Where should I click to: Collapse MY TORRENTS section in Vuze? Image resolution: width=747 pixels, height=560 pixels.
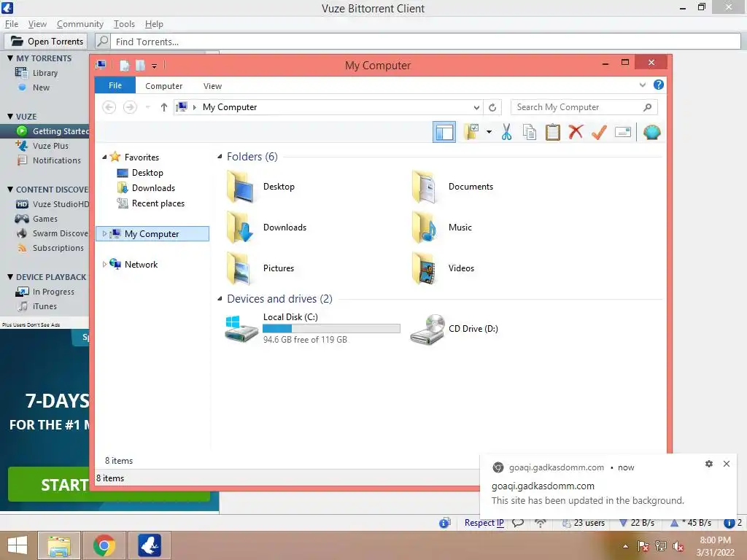point(10,58)
